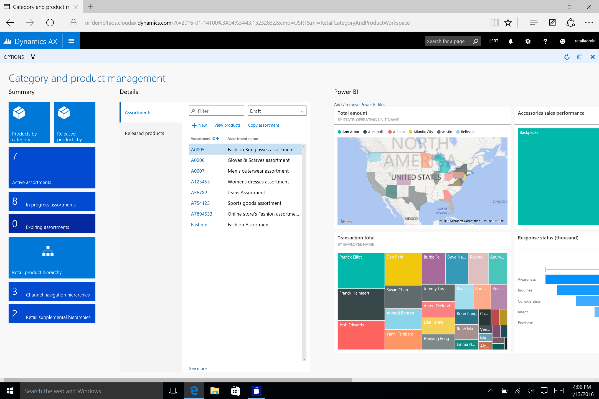The image size is (599, 399).
Task: Open workspace in new window icon
Action: coord(580,57)
